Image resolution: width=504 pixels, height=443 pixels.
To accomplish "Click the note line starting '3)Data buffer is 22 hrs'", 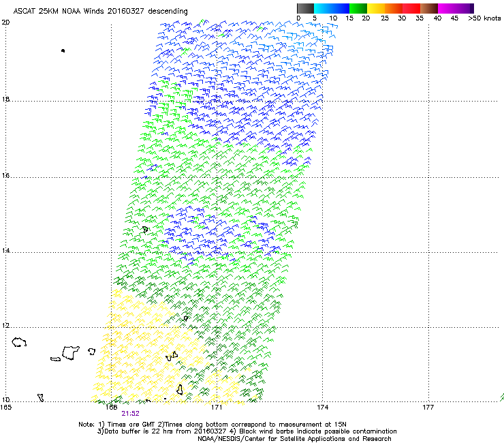I will point(247,431).
